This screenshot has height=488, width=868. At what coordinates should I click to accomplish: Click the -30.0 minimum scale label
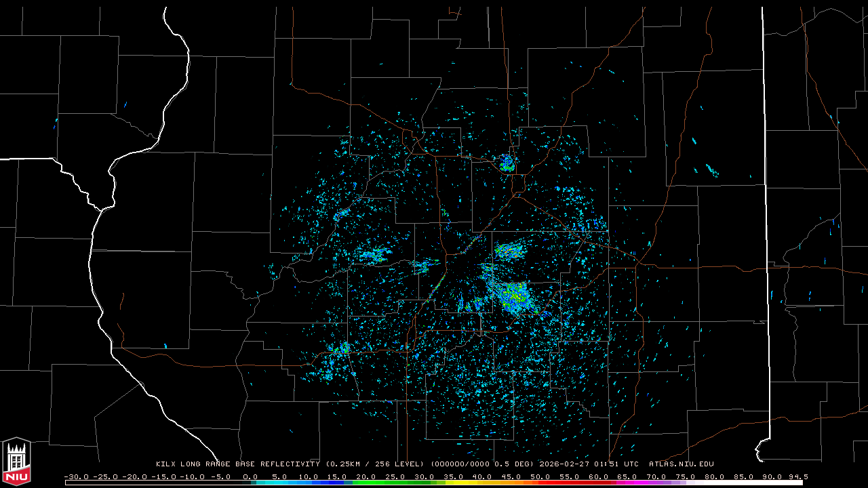tap(76, 476)
